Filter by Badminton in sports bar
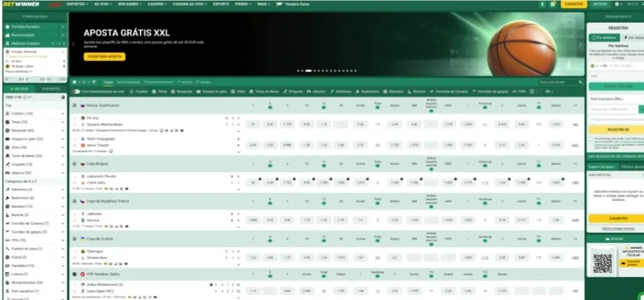This screenshot has height=300, width=644. tap(367, 91)
